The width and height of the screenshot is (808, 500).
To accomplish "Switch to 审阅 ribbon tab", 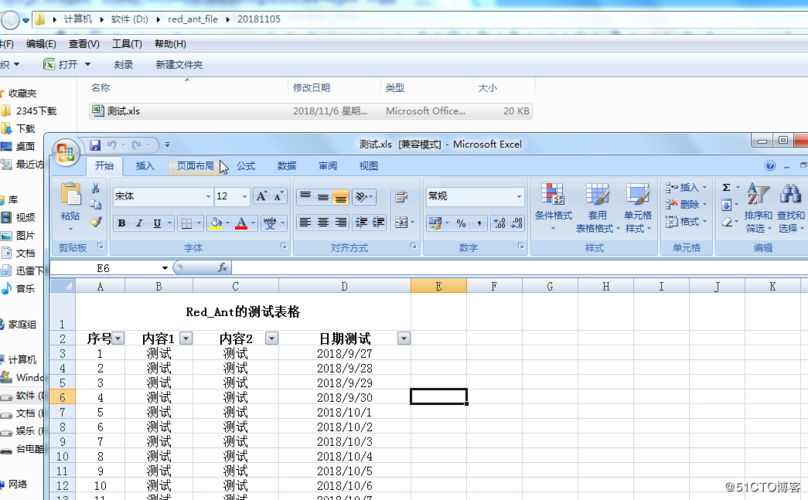I will coord(328,166).
